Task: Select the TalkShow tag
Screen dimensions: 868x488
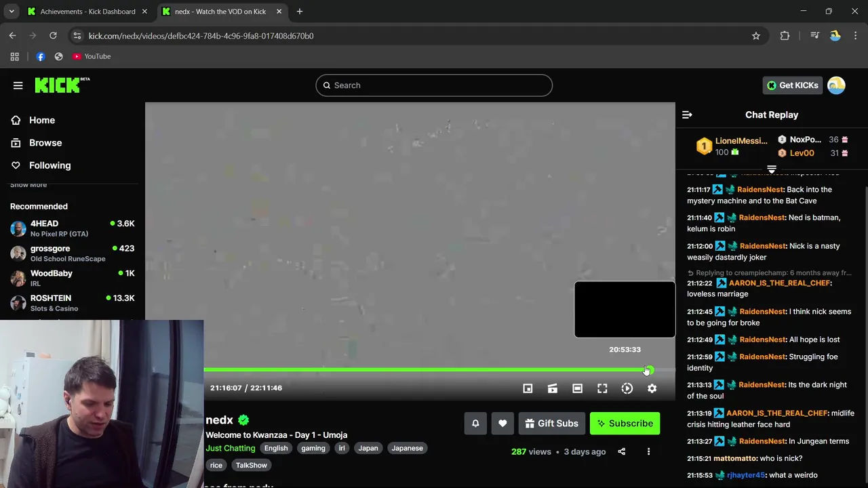Action: coord(252,465)
